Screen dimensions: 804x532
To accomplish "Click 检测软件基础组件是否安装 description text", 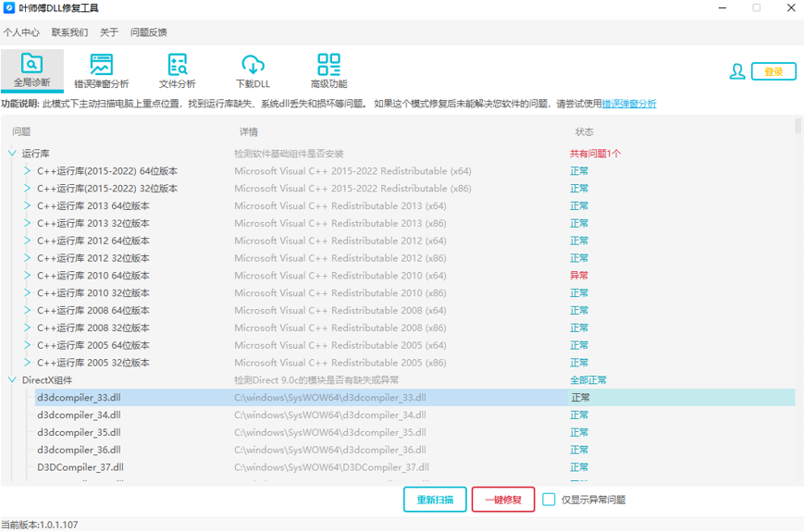I will tap(289, 154).
